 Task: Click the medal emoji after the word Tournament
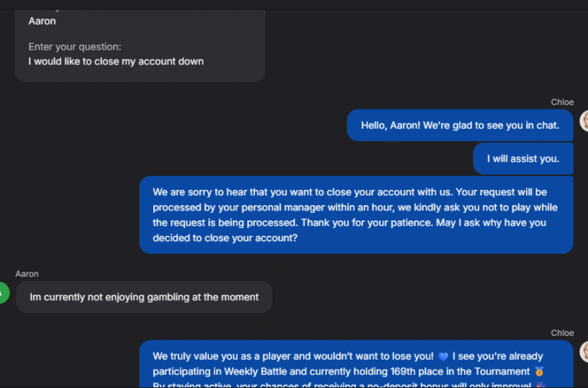coord(539,372)
